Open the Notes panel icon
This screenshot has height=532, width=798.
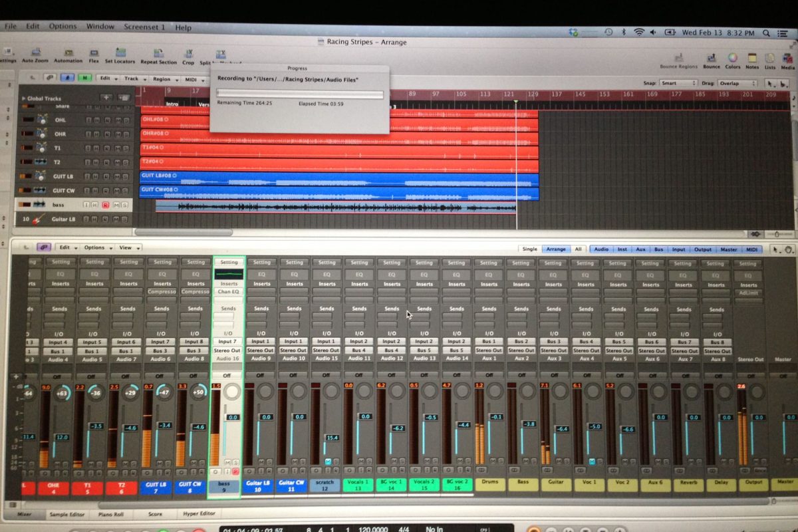coord(752,58)
